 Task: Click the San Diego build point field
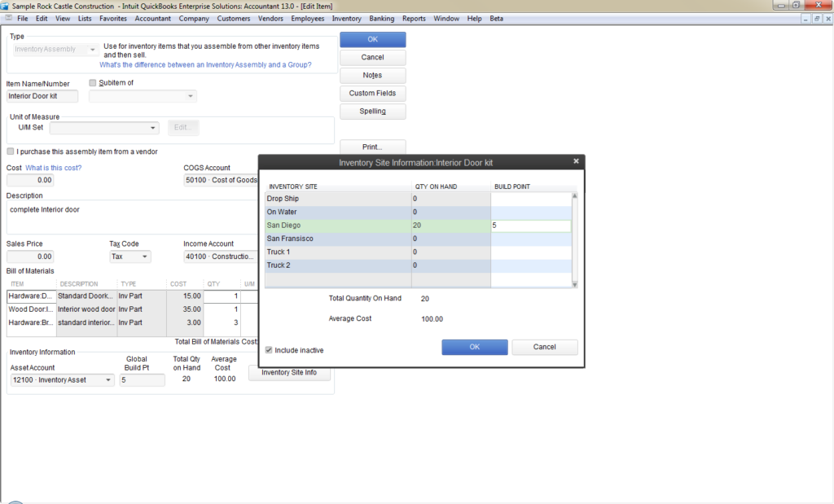[530, 226]
